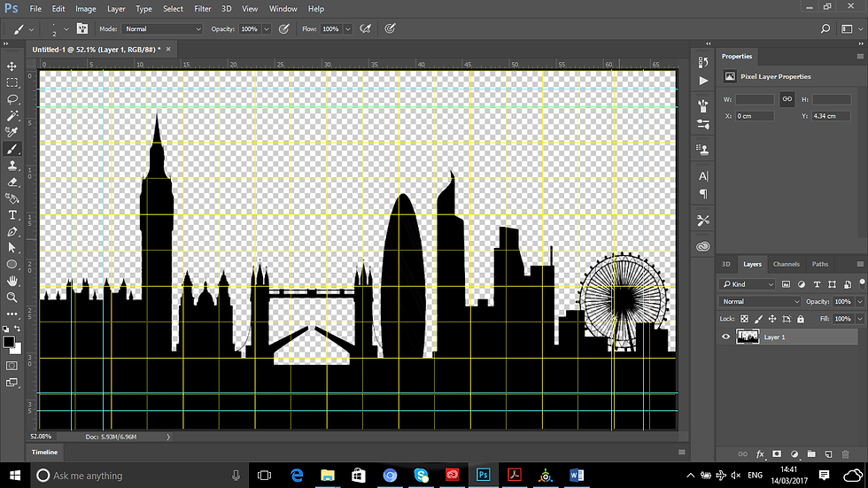Toggle Quick Mask mode
Viewport: 868px width, 488px height.
pos(12,366)
